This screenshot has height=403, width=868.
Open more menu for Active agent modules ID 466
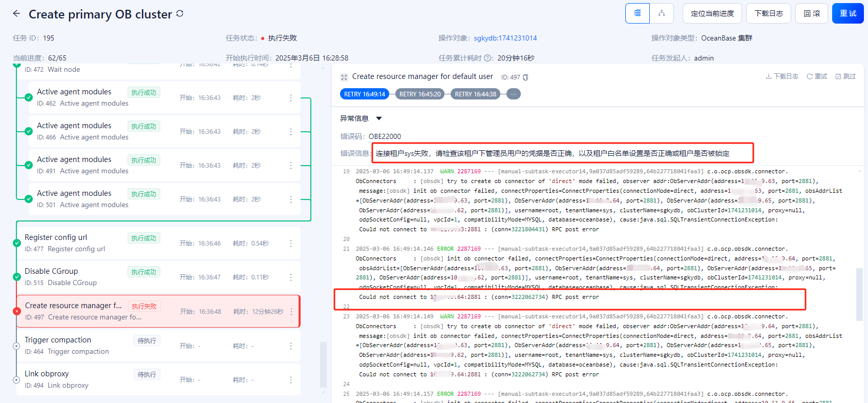tap(291, 132)
